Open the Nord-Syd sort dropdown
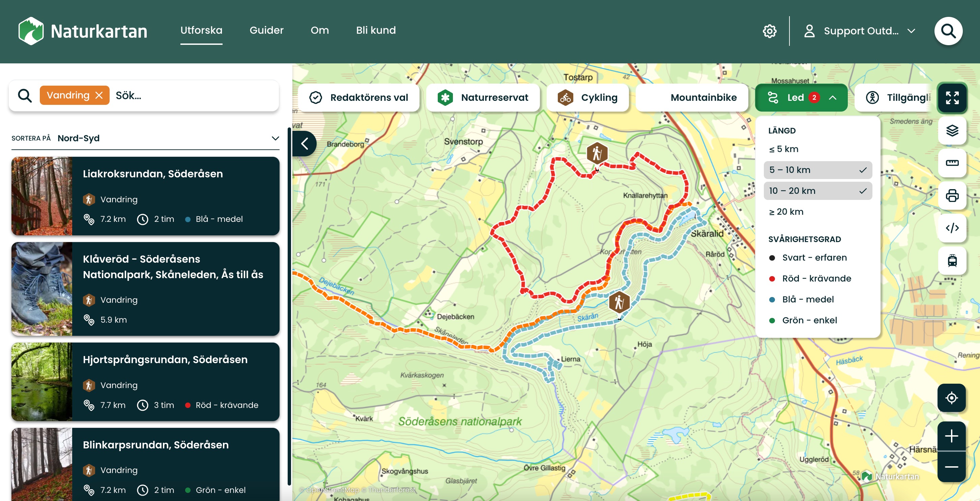Viewport: 980px width, 501px height. [145, 139]
